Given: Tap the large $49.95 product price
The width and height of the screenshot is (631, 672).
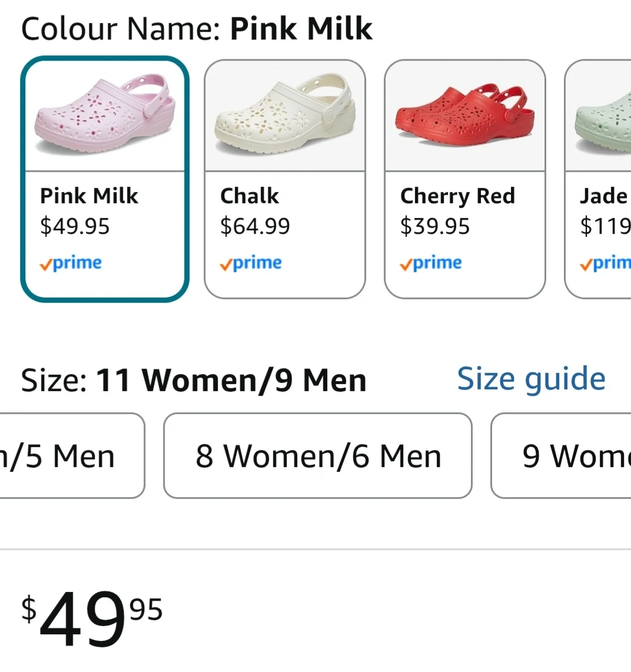Looking at the screenshot, I should 92,620.
